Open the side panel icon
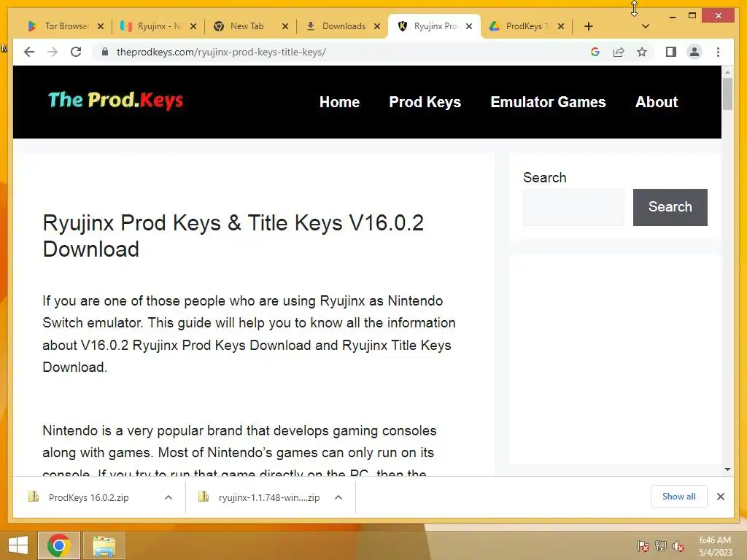747x560 pixels. tap(671, 52)
